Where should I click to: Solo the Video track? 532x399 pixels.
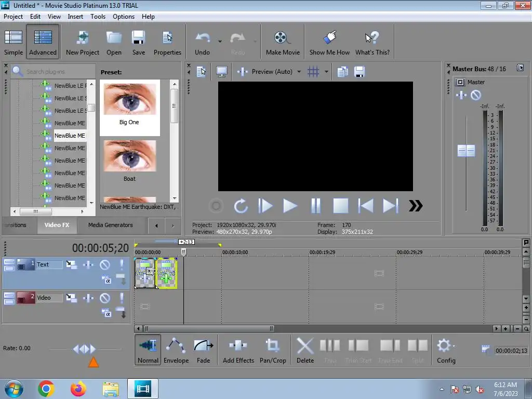[122, 298]
